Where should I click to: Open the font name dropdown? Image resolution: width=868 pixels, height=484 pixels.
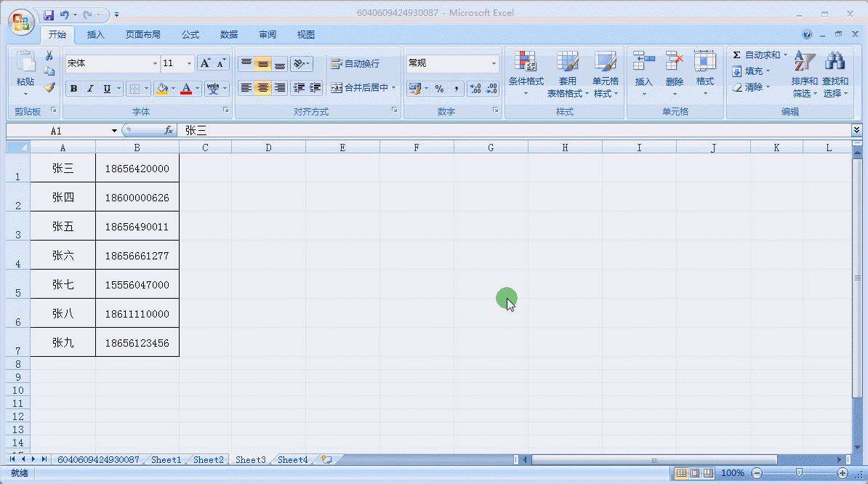(155, 63)
